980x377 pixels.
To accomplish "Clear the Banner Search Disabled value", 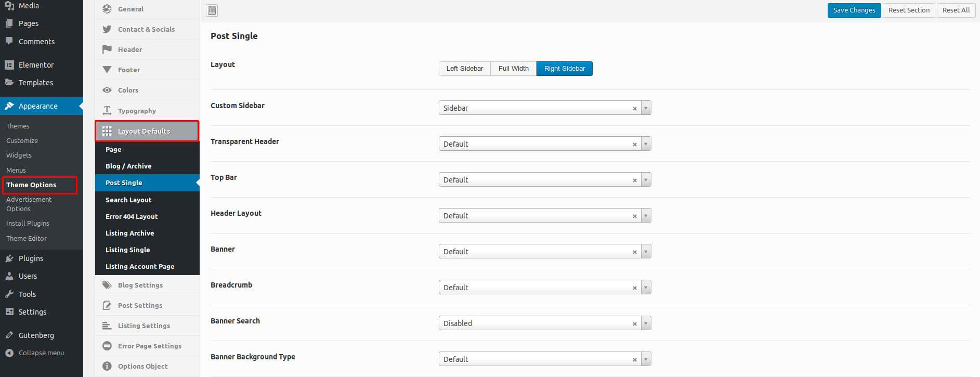I will [x=634, y=324].
